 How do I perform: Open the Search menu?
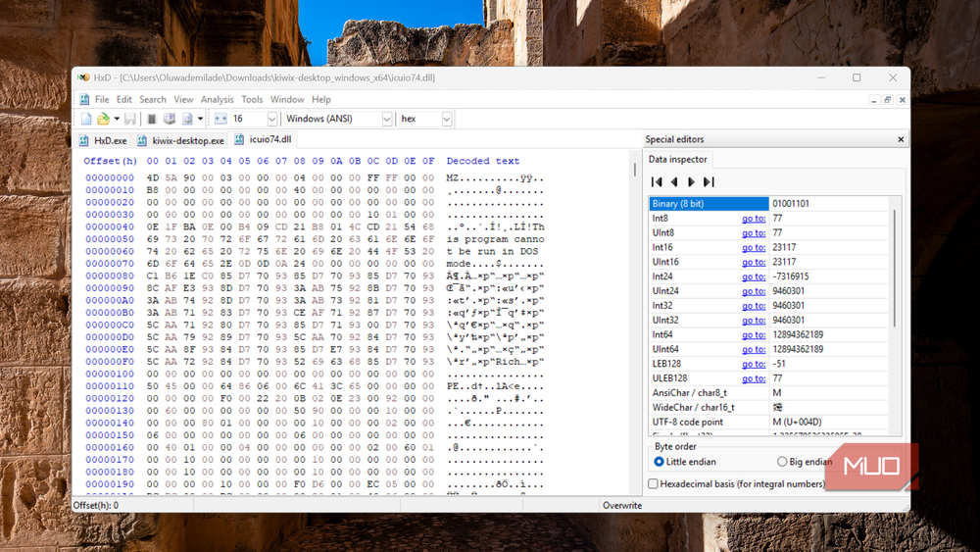[x=153, y=99]
